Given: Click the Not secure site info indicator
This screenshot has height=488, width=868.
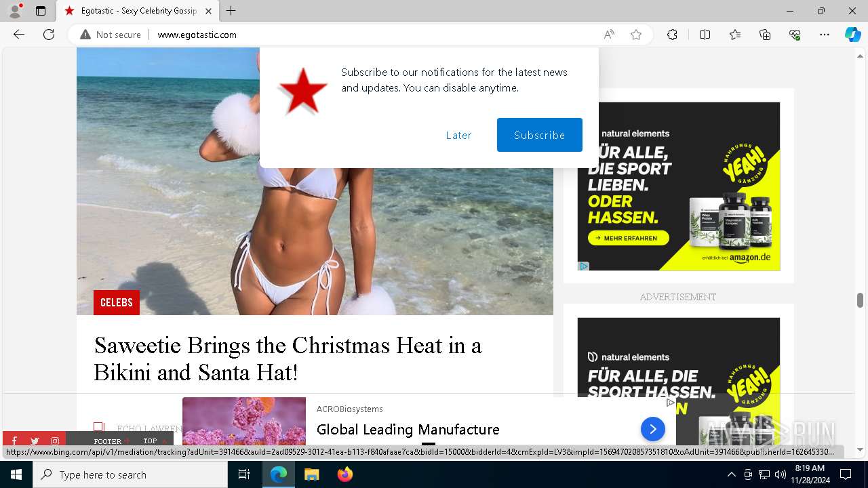Looking at the screenshot, I should 111,35.
